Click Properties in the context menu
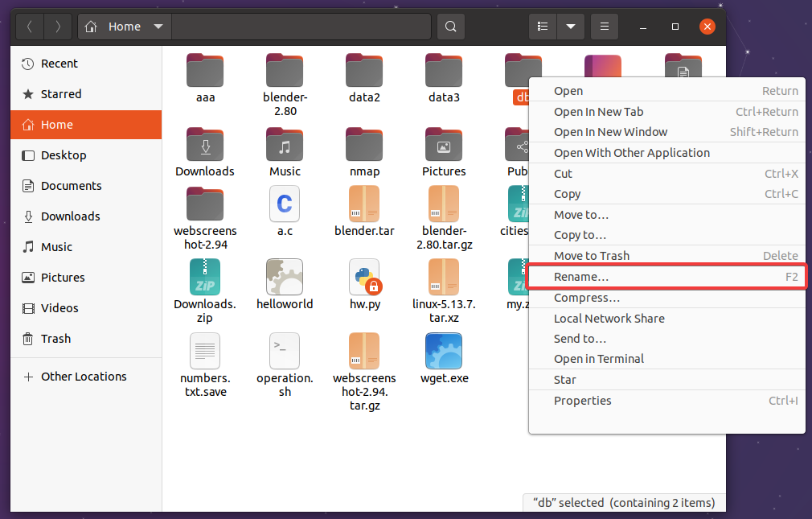The height and width of the screenshot is (519, 812). pos(582,400)
